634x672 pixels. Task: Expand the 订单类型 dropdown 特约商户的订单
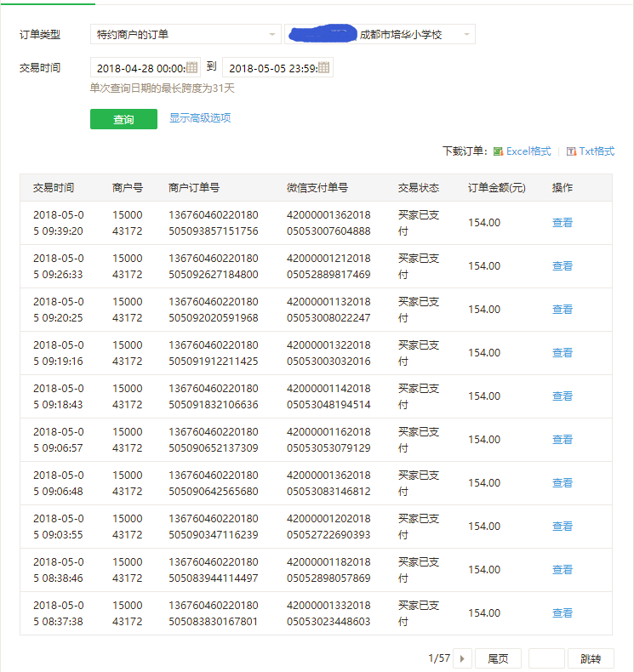[186, 34]
